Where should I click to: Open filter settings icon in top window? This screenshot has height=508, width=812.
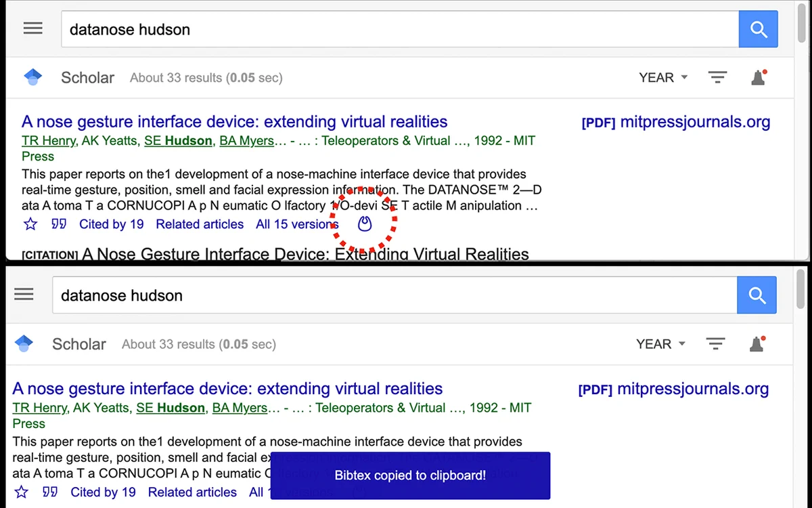coord(717,77)
